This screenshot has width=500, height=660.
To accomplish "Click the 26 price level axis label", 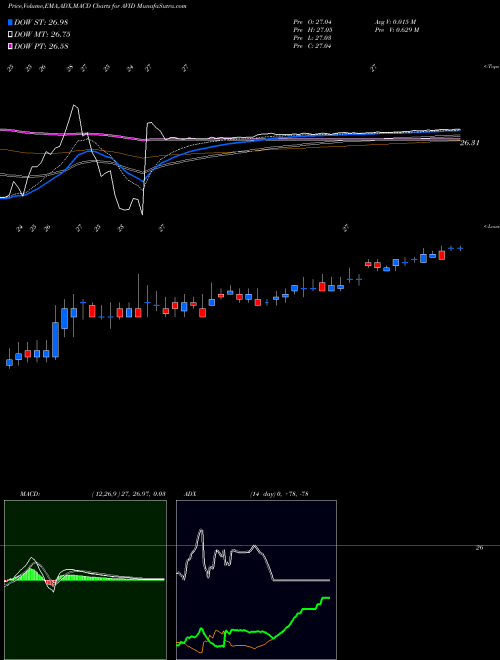I will [x=479, y=548].
